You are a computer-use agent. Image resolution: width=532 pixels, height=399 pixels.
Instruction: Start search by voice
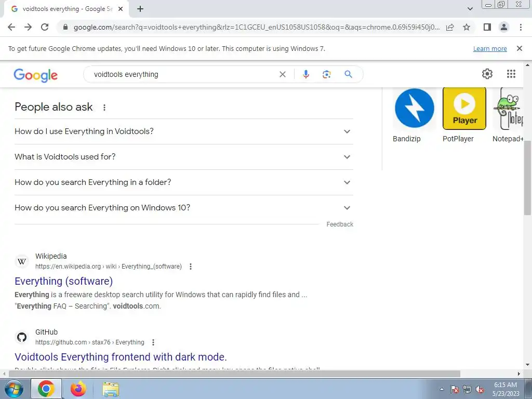pos(305,74)
